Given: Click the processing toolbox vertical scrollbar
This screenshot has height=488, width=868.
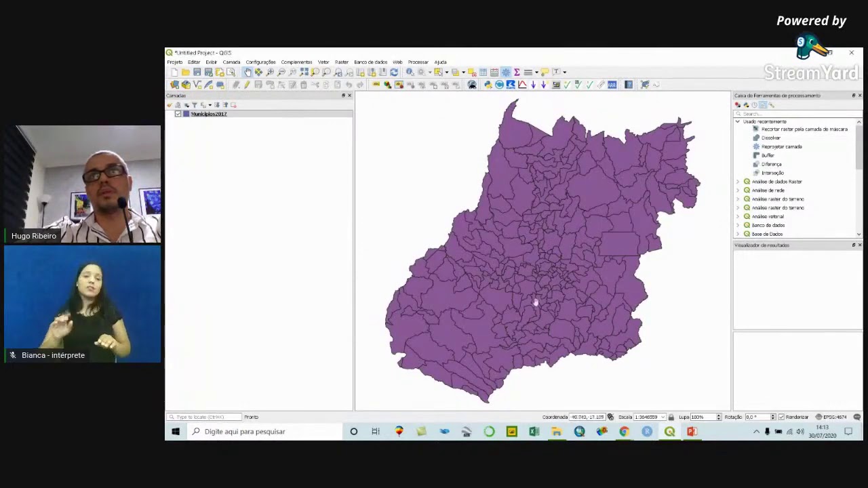Looking at the screenshot, I should [859, 178].
